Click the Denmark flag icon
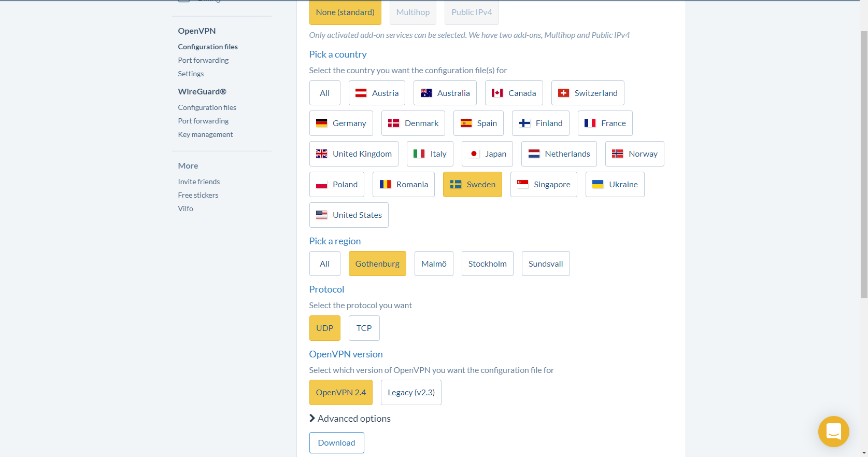868x457 pixels. click(394, 123)
